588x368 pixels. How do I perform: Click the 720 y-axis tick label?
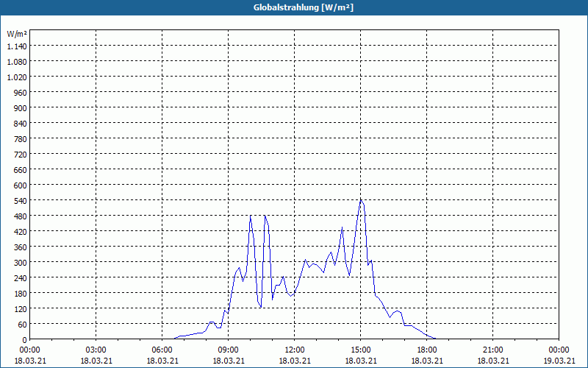(x=21, y=155)
